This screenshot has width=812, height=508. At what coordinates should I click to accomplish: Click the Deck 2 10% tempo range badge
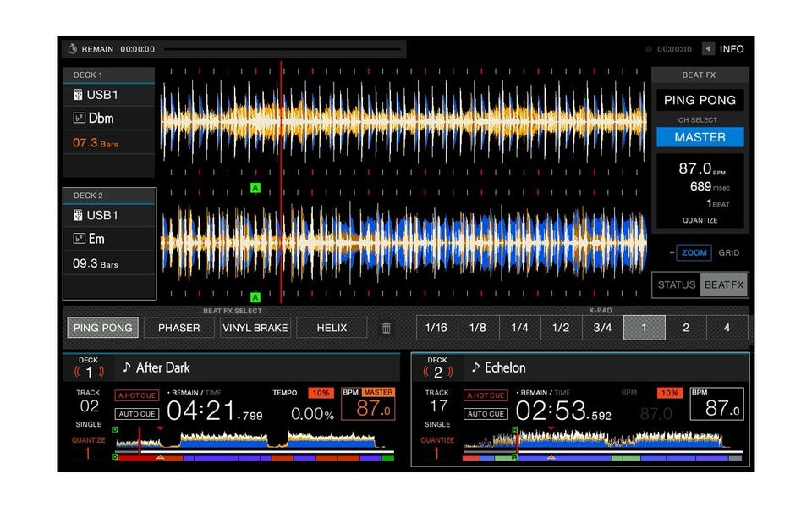(x=670, y=393)
